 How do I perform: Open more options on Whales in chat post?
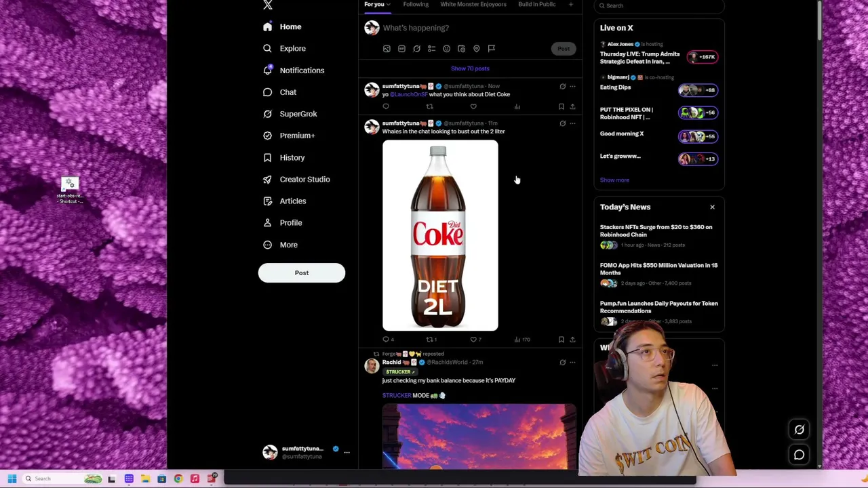(x=572, y=123)
